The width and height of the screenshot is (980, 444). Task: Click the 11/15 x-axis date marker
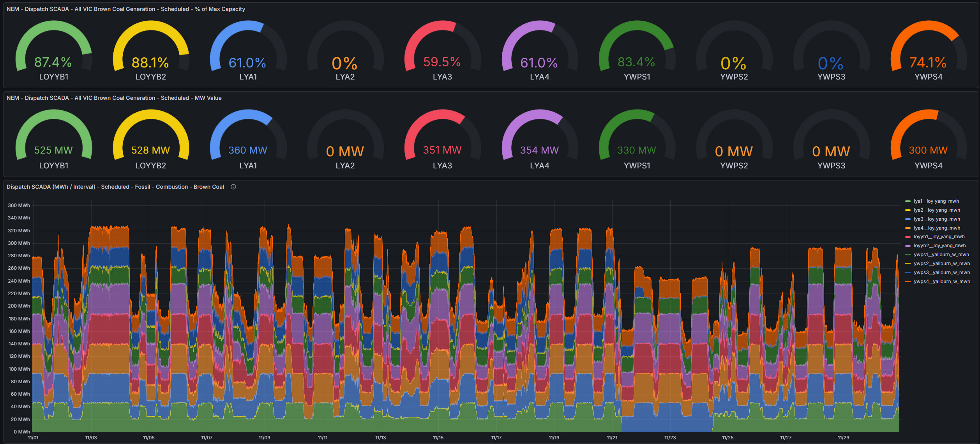[x=438, y=438]
